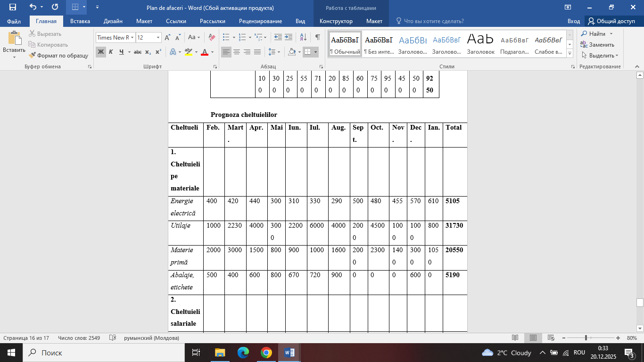Open the Рецензирование ribbon tab
This screenshot has width=644, height=362.
[260, 21]
